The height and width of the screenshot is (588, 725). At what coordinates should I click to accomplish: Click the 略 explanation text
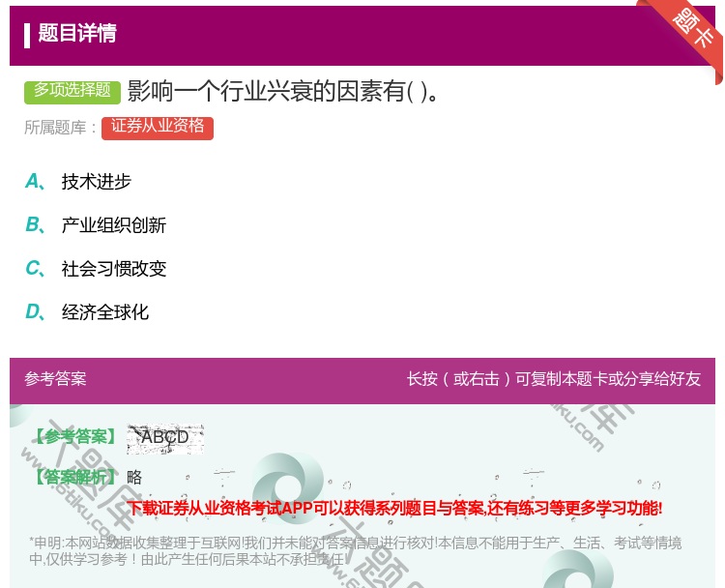134,477
